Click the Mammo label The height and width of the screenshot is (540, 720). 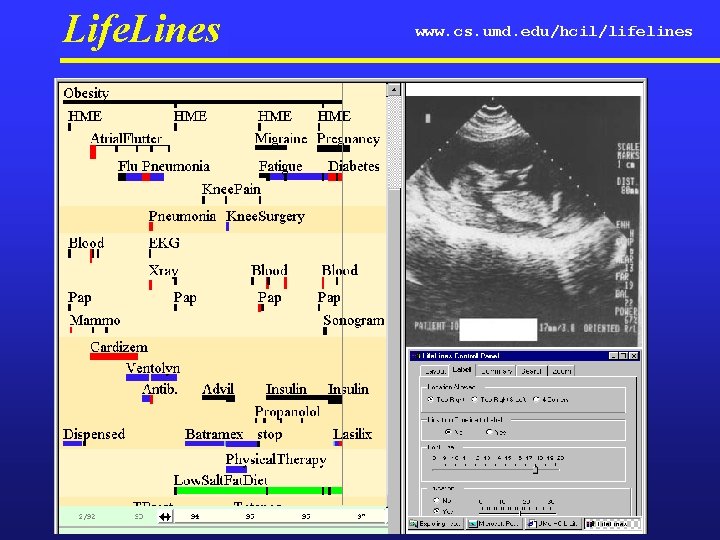[95, 320]
